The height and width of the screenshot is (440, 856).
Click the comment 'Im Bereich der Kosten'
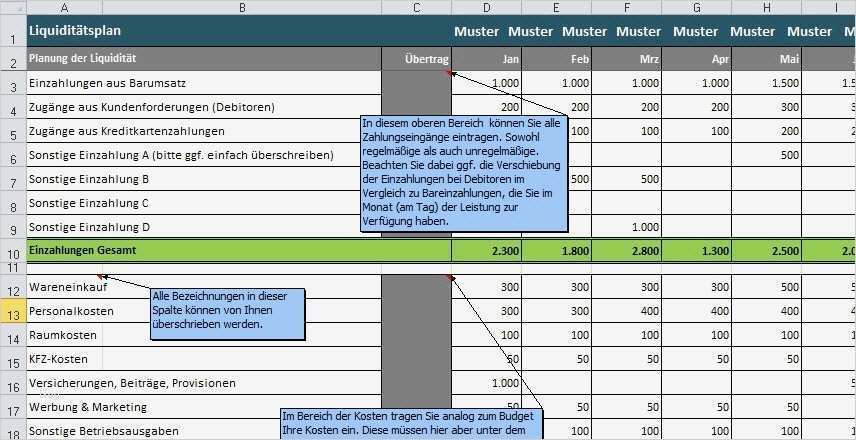pyautogui.click(x=412, y=424)
